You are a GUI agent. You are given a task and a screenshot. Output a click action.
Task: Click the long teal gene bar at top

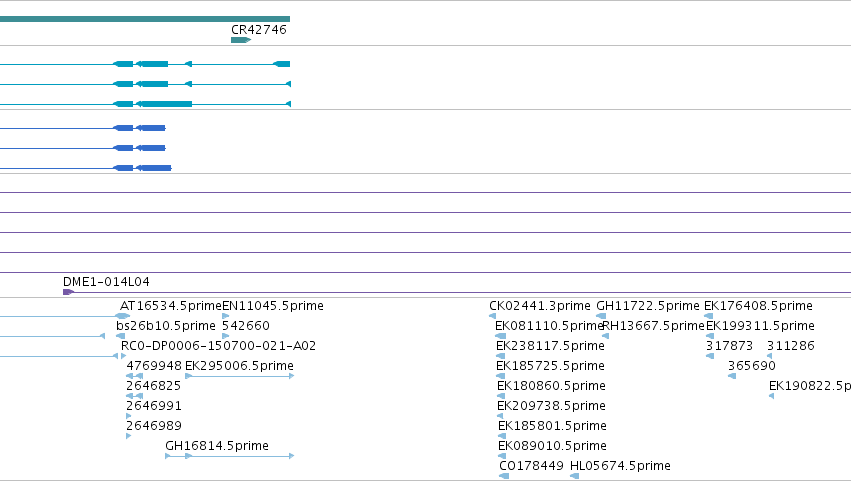click(145, 19)
